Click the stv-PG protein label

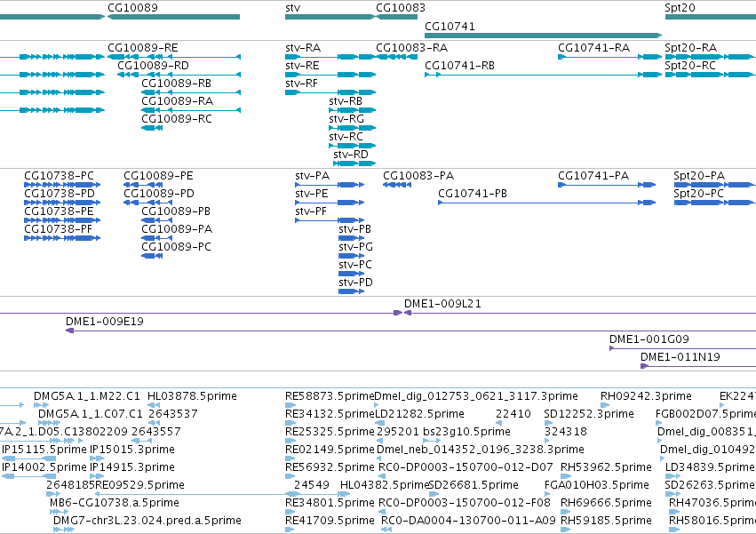tap(355, 247)
